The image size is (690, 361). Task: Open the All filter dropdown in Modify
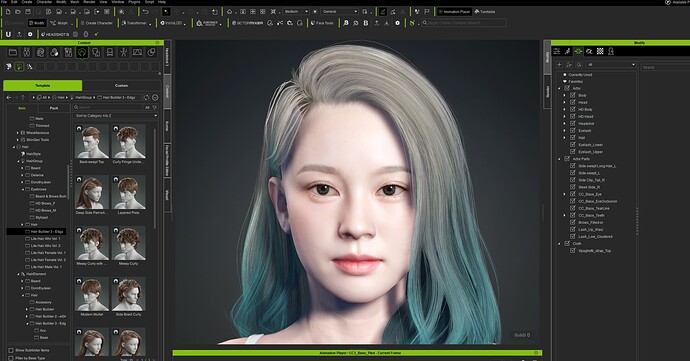click(x=611, y=65)
